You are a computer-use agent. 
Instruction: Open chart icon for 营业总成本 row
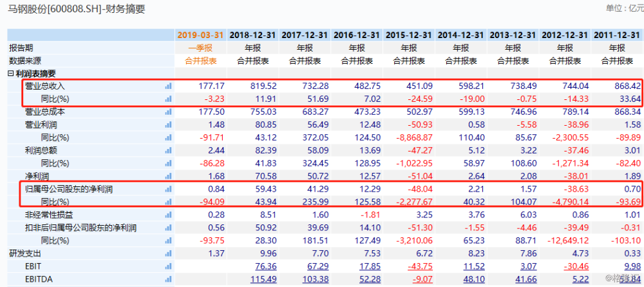pos(168,112)
